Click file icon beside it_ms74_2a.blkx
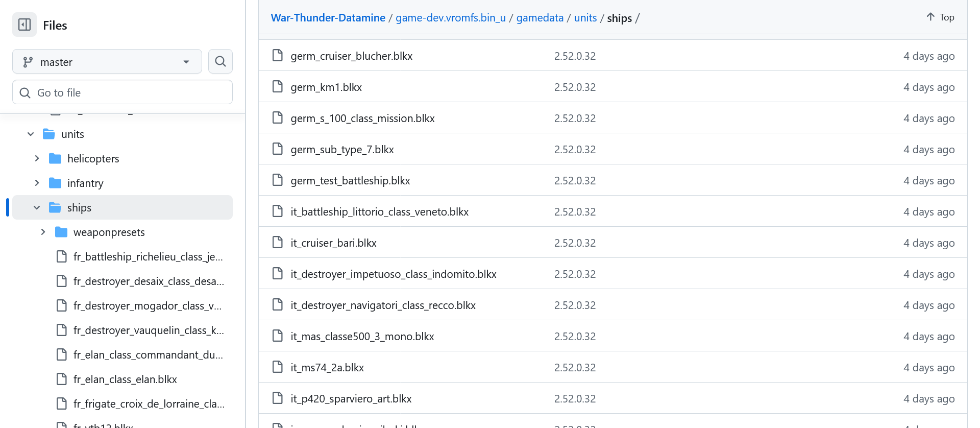The image size is (980, 428). (x=278, y=367)
